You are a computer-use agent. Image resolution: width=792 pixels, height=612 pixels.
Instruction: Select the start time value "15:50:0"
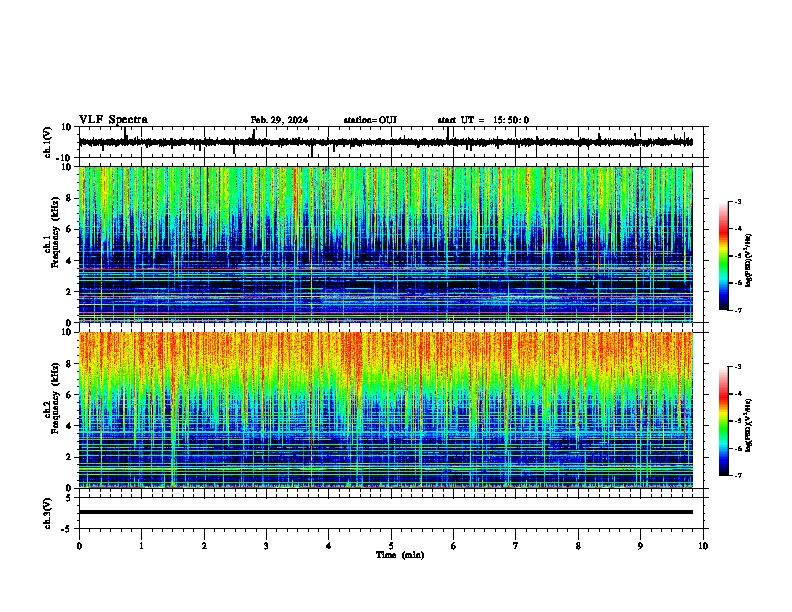511,120
